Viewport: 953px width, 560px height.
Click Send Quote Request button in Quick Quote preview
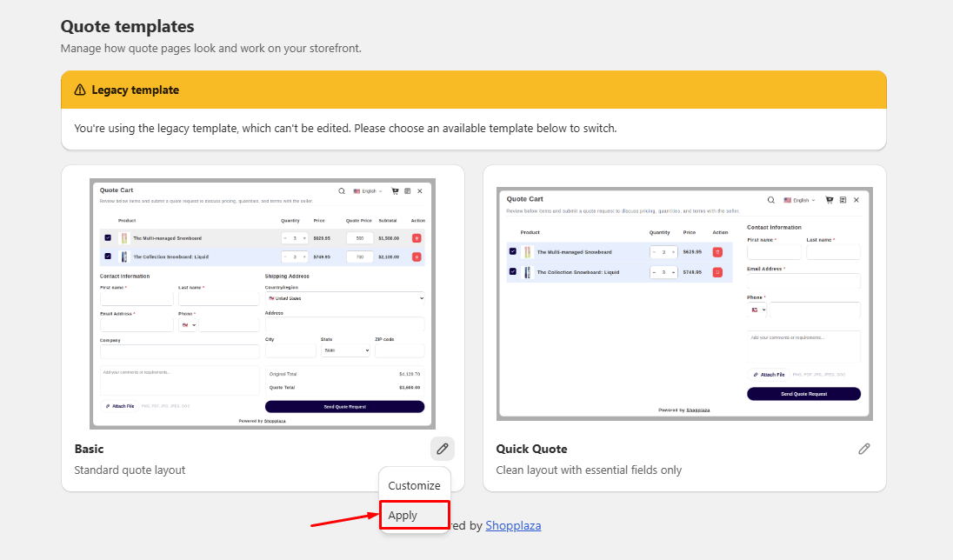pos(803,394)
